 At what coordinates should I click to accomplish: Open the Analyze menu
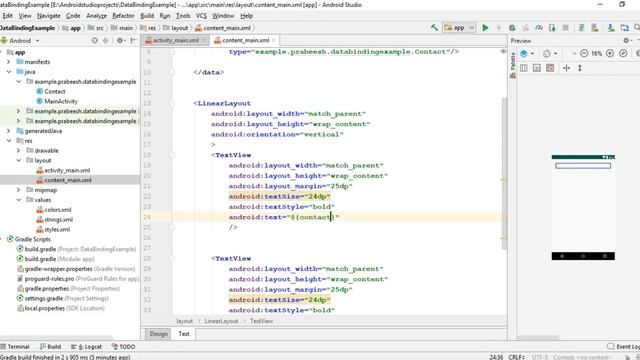96,16
